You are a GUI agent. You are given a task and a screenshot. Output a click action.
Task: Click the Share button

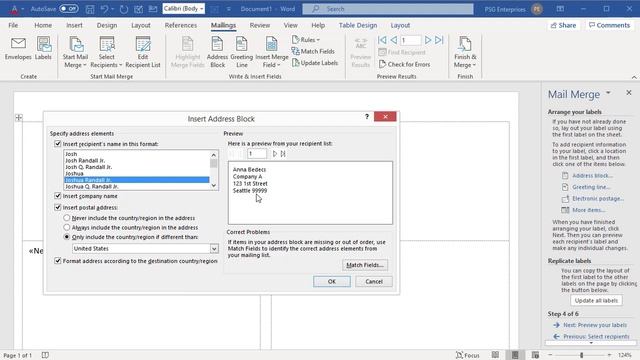[563, 25]
